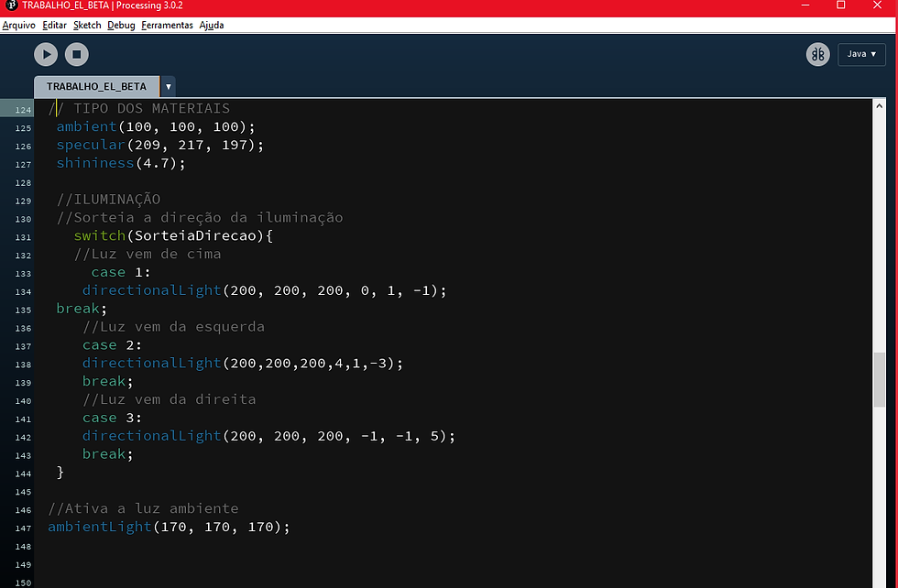Screen dimensions: 898x588
Task: Click the 'case 3:' line
Action: [x=112, y=418]
